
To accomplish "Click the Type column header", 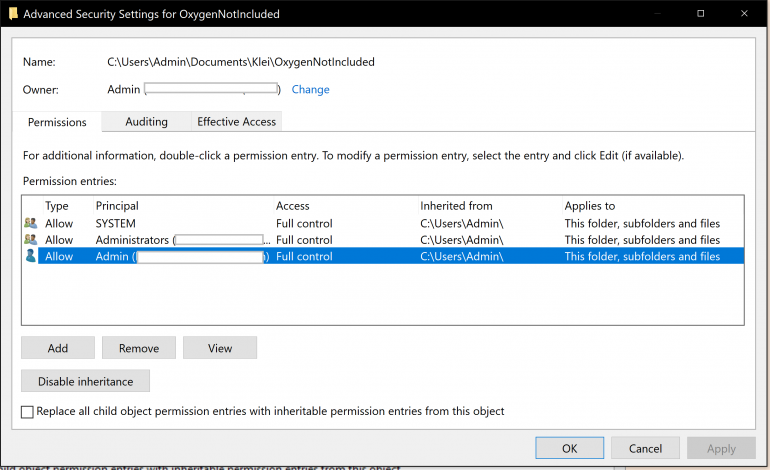I will pyautogui.click(x=56, y=206).
